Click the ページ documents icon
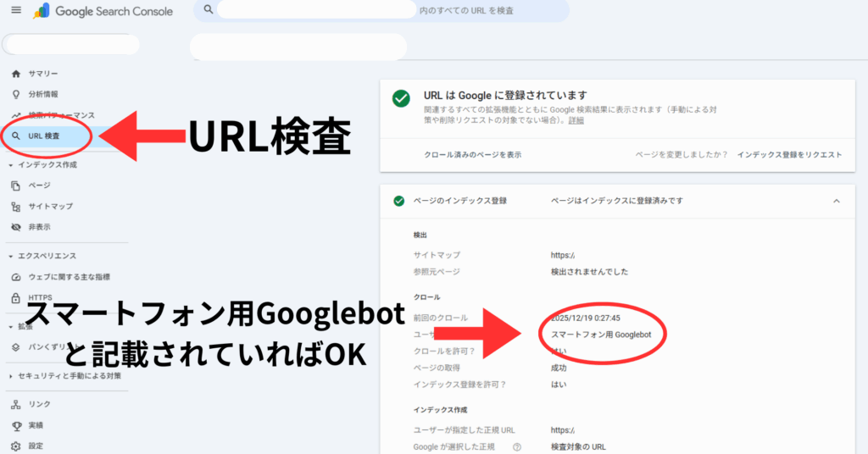Screen dimensions: 868x454 pos(16,185)
